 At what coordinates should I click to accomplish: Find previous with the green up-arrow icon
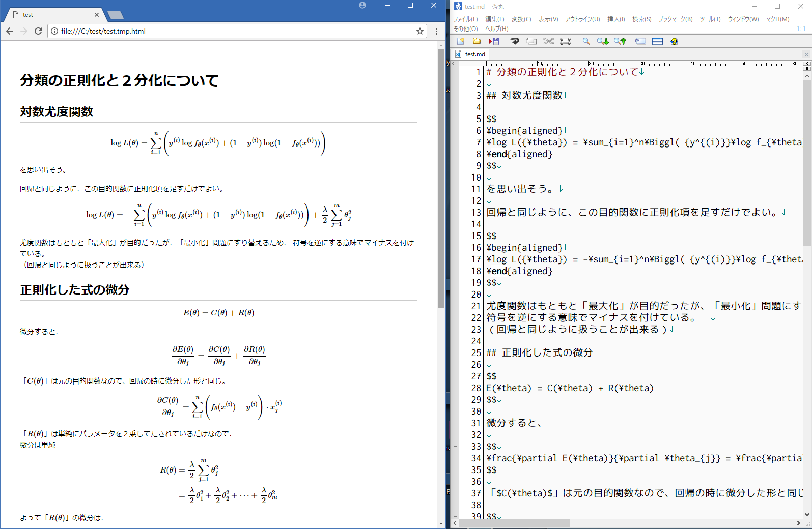[620, 41]
